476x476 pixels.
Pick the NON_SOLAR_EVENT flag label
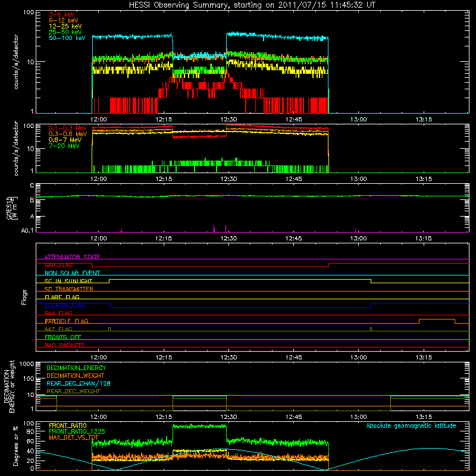pyautogui.click(x=72, y=273)
